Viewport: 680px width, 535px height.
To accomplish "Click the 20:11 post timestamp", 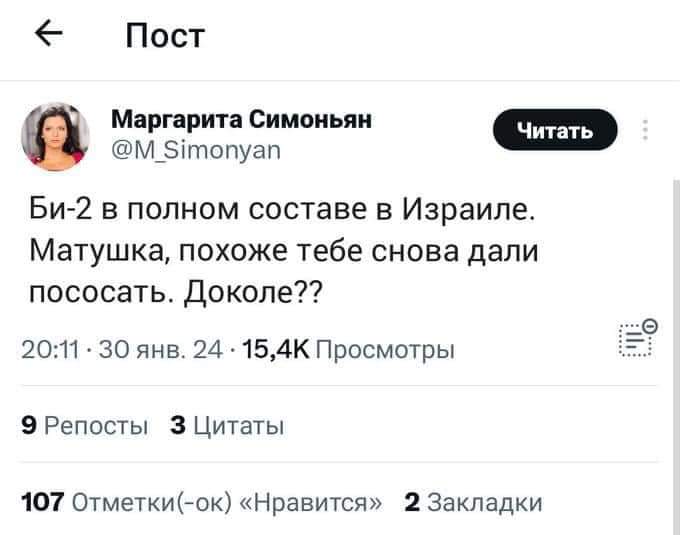I will [x=50, y=349].
